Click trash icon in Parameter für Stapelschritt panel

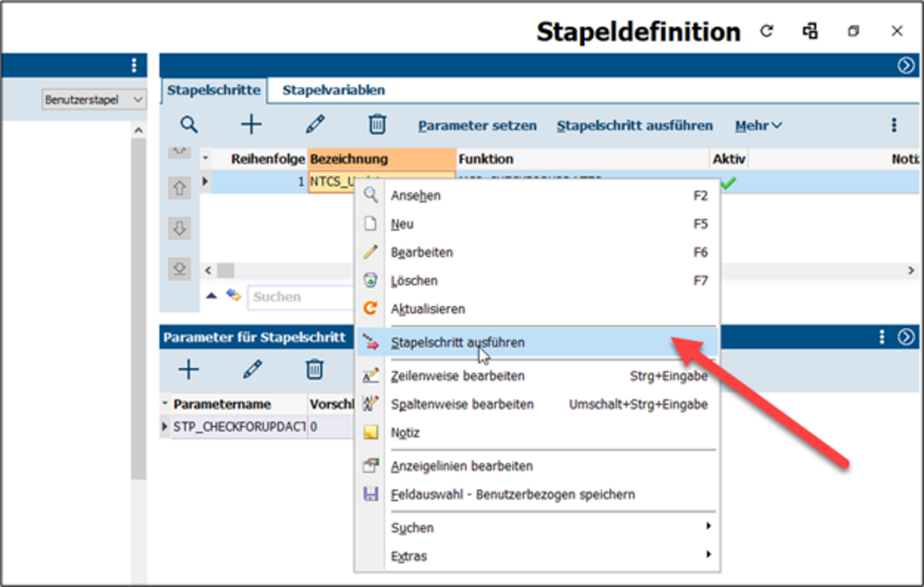tap(314, 370)
